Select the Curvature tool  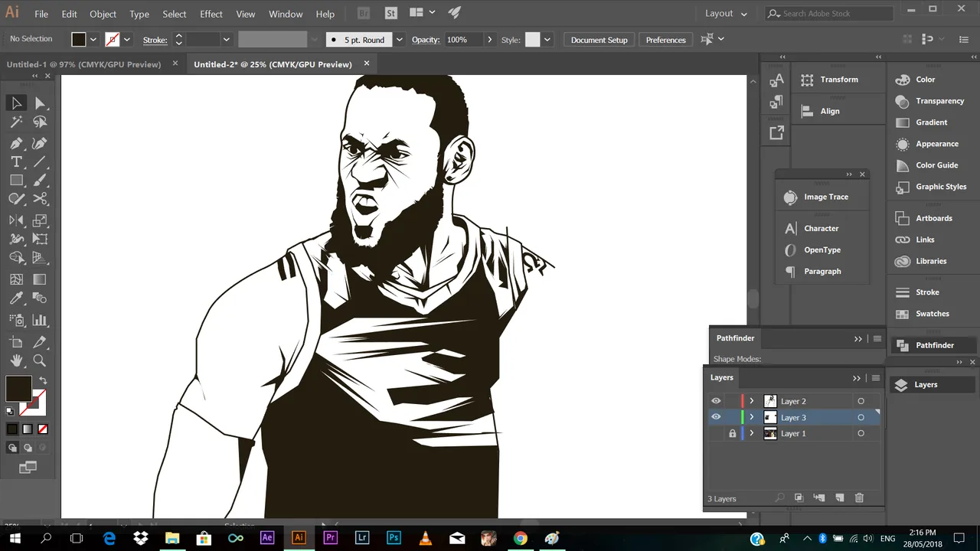pos(40,143)
